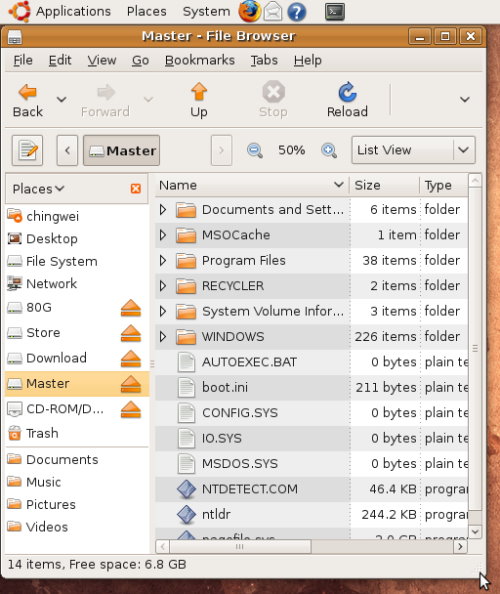Click the left path bar scroll arrow
The image size is (500, 594).
pos(67,150)
